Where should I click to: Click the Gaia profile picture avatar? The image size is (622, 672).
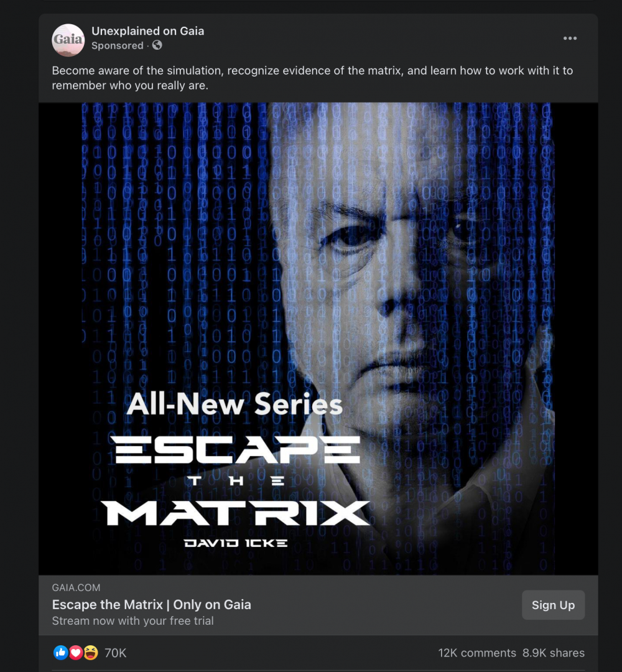click(x=68, y=40)
